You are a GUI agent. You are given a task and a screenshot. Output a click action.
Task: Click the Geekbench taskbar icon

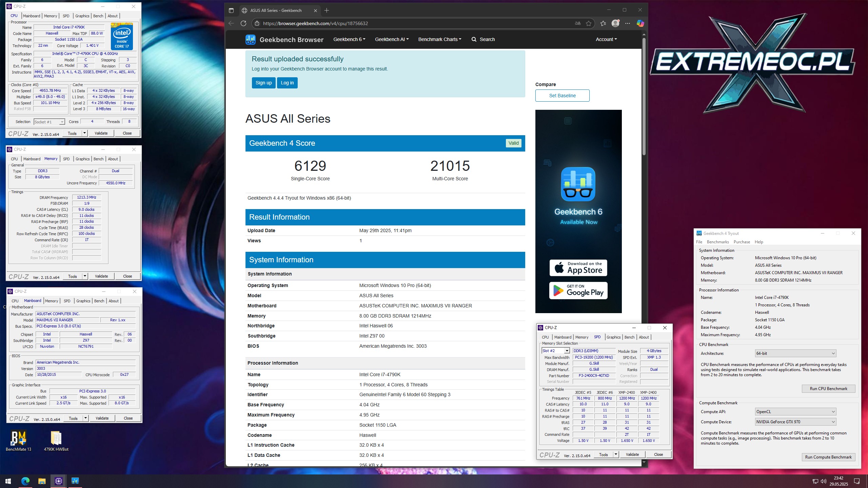click(75, 481)
